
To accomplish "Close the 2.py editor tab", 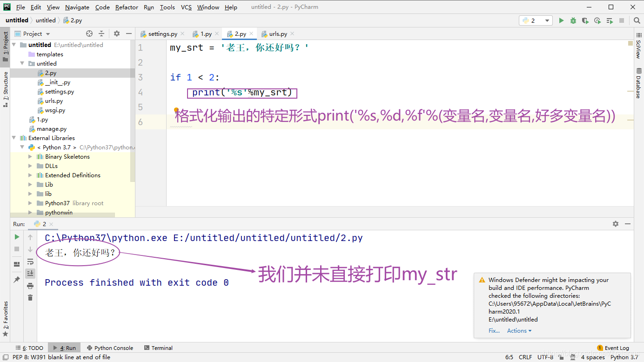I will (x=251, y=34).
